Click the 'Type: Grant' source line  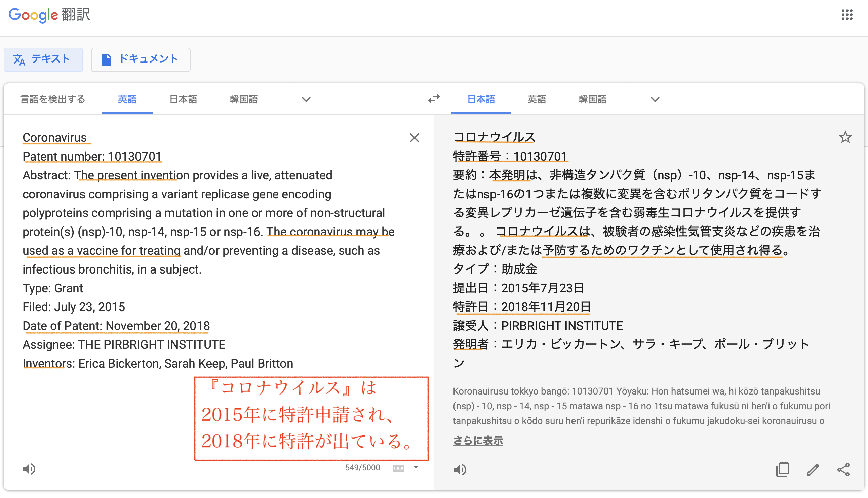coord(53,288)
